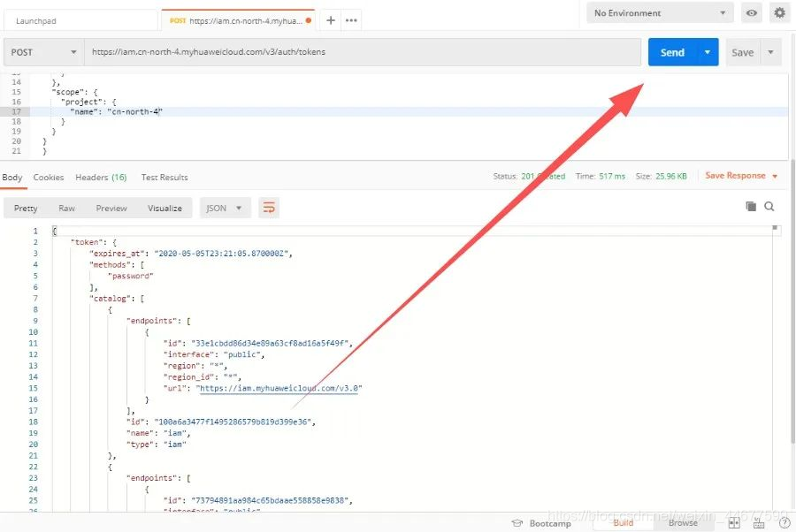Click the "project" line in request body

[x=88, y=102]
